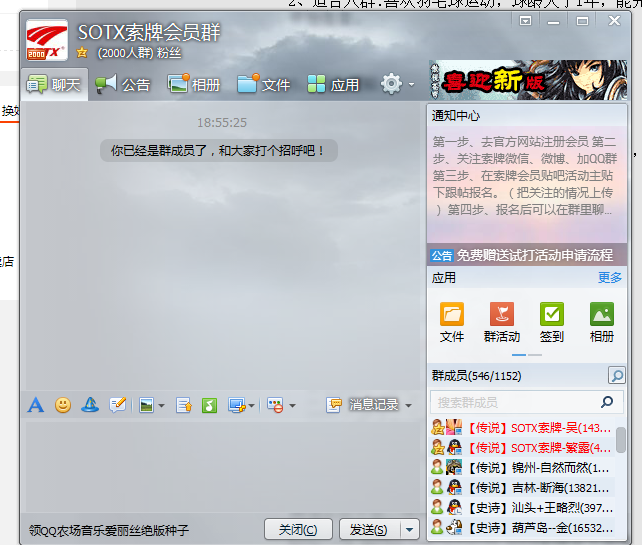The height and width of the screenshot is (545, 642).
Task: Switch to the 公告 announcements tab
Action: pyautogui.click(x=123, y=85)
